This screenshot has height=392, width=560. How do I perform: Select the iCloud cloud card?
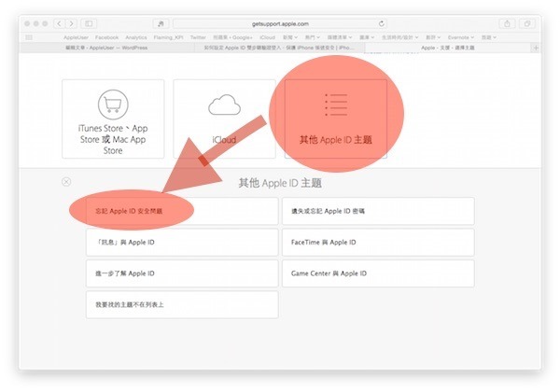pyautogui.click(x=224, y=119)
